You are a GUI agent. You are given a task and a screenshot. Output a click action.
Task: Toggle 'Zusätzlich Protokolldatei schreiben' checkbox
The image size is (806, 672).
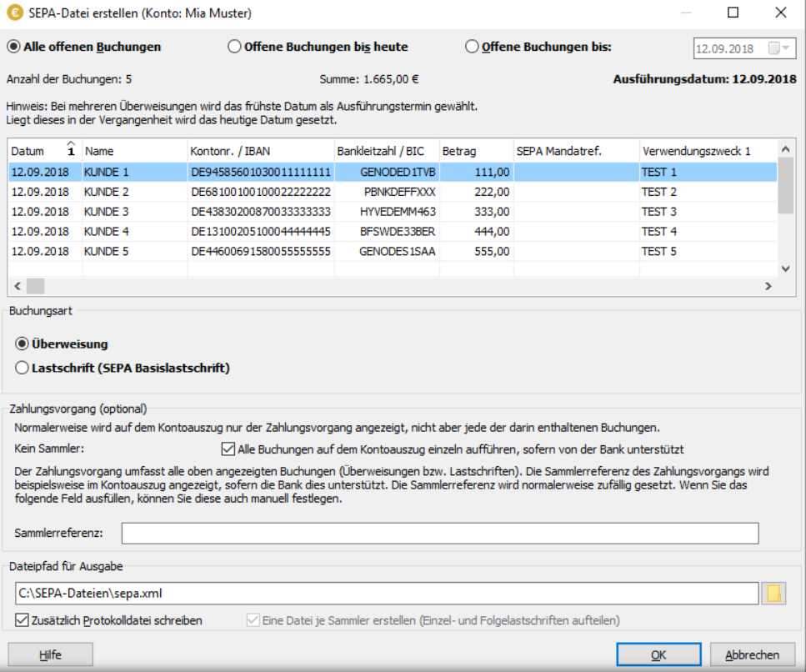23,620
